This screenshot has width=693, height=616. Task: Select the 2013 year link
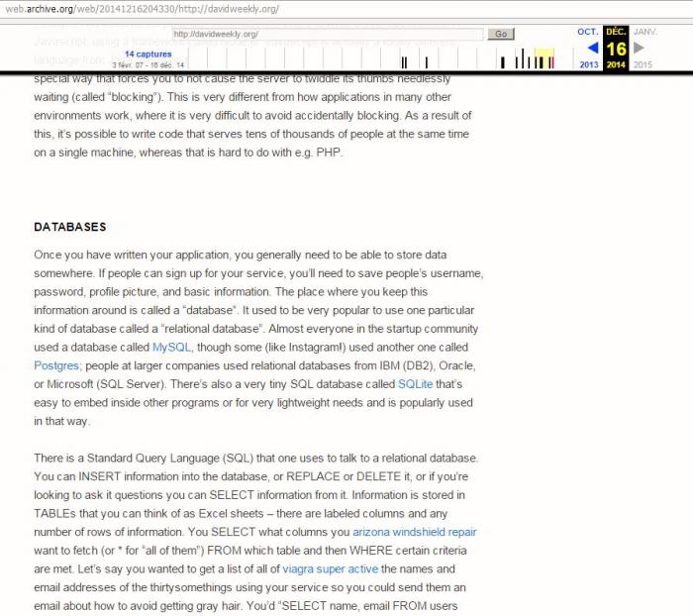pos(589,64)
